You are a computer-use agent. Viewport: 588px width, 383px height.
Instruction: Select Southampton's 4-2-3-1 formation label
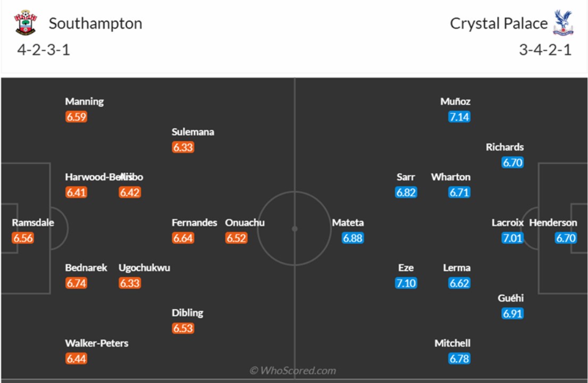(44, 50)
